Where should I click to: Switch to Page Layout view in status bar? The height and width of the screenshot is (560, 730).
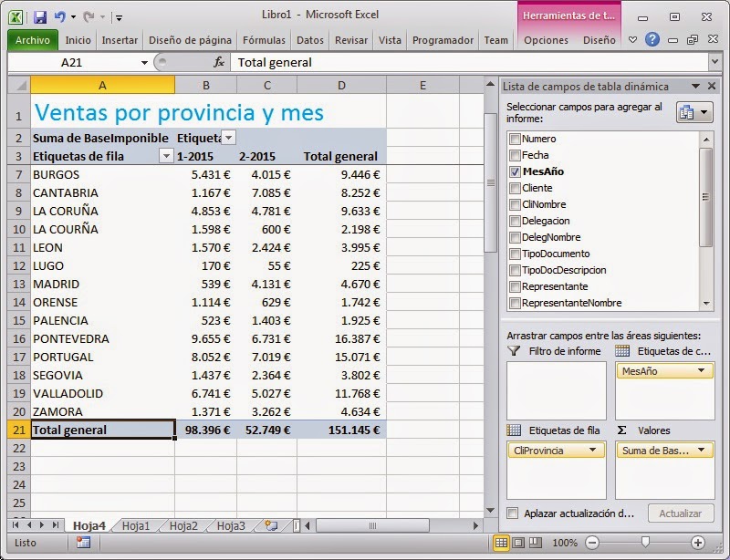pos(517,543)
